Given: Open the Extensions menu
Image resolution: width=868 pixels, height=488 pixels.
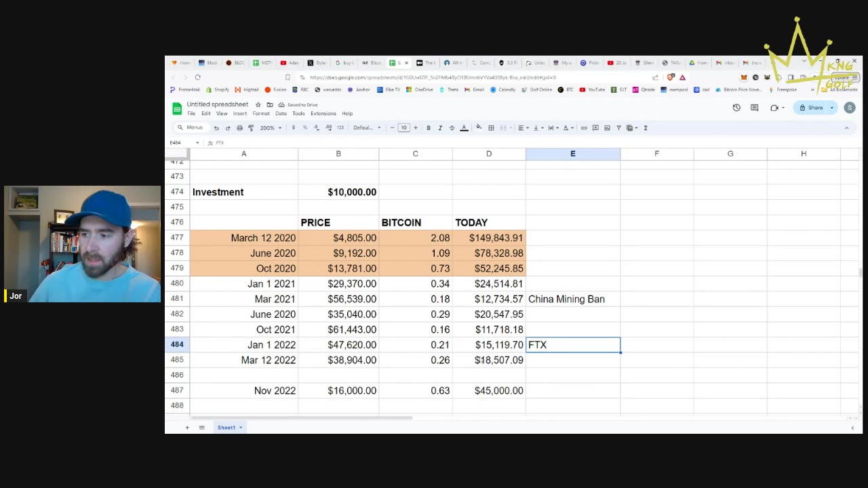Looking at the screenshot, I should click(x=323, y=113).
